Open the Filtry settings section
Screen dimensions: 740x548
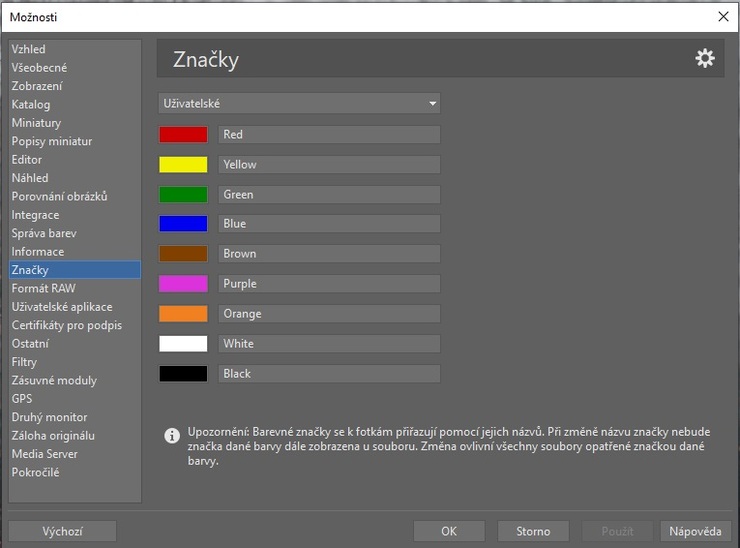pyautogui.click(x=75, y=362)
